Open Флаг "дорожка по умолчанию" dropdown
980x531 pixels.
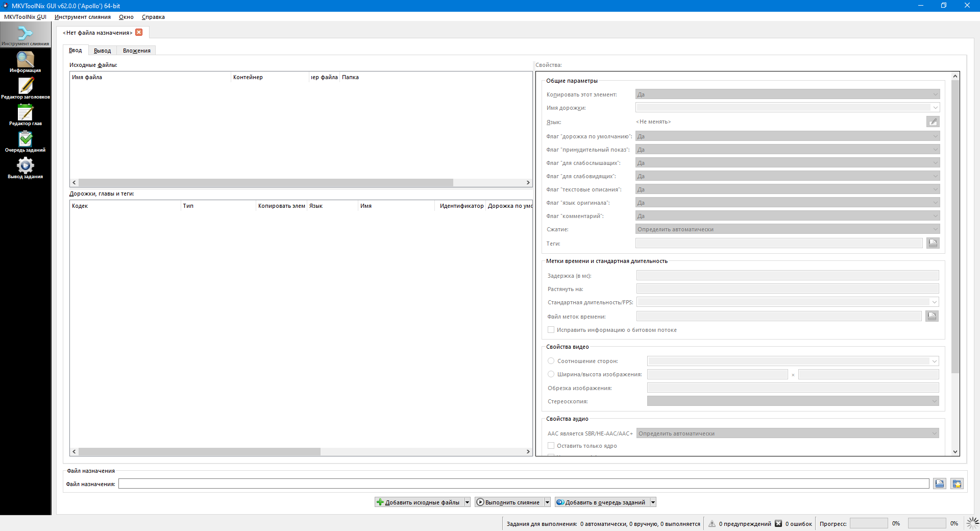click(788, 136)
